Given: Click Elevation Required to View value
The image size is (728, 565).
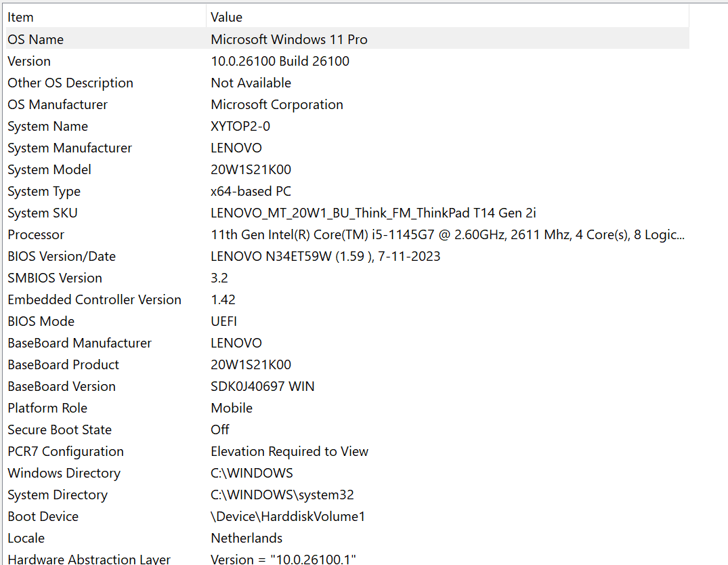Looking at the screenshot, I should [290, 452].
